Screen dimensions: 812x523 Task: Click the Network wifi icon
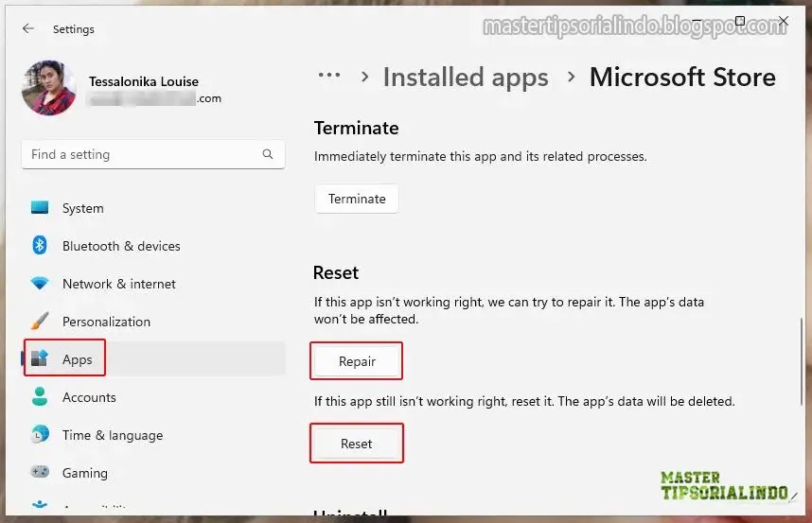coord(40,283)
